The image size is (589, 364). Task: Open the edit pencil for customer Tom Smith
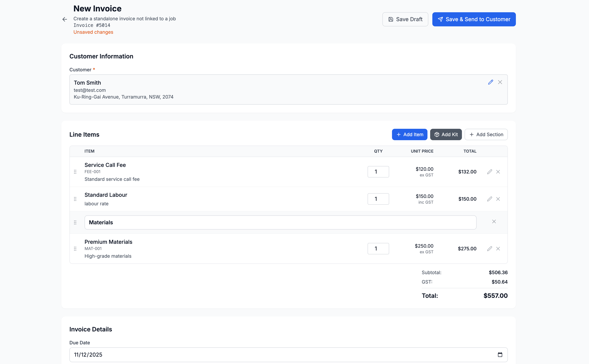[491, 82]
